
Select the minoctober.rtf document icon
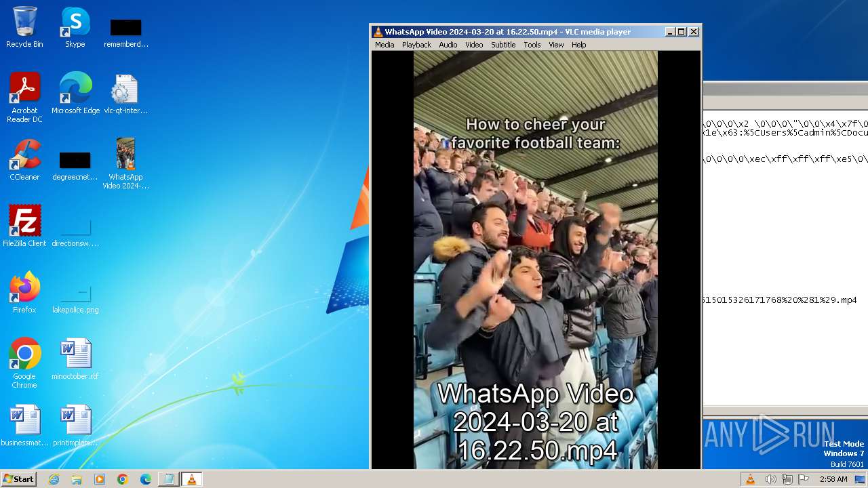(x=75, y=359)
